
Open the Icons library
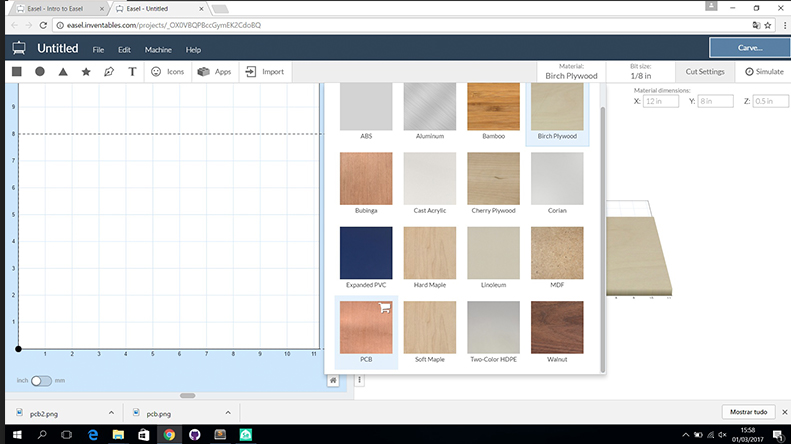(168, 72)
